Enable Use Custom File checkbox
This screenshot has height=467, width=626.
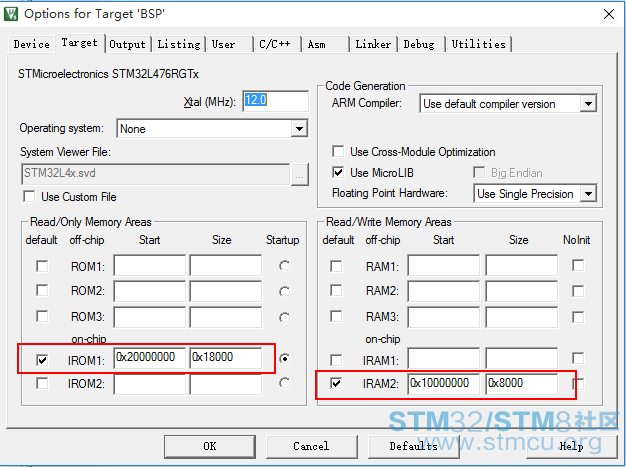29,196
